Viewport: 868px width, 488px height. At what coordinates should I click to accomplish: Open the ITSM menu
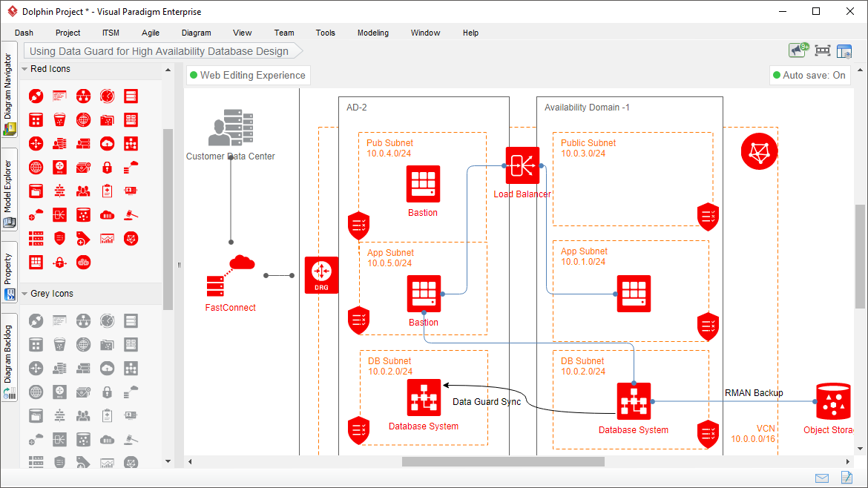click(111, 33)
